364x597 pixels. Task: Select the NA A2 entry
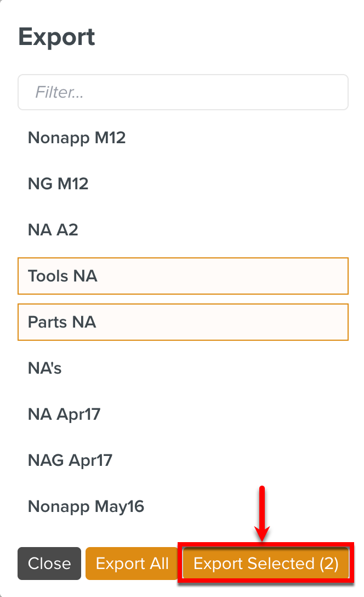pyautogui.click(x=53, y=230)
